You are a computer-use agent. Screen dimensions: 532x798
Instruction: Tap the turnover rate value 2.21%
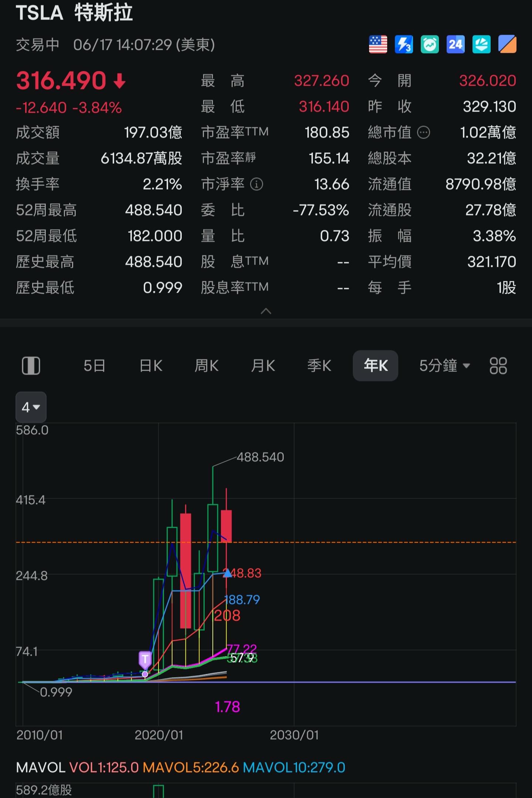point(163,184)
